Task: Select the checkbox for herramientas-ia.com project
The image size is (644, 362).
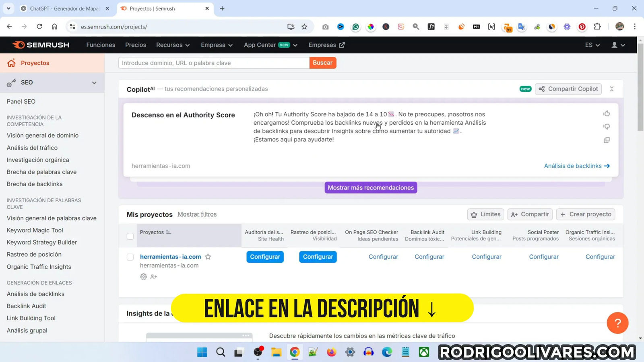Action: point(130,257)
